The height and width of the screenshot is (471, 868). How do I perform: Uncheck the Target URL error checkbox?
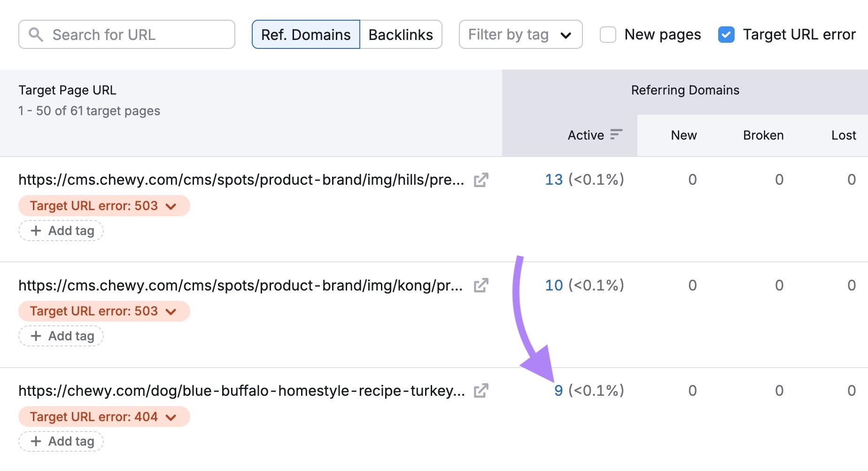pyautogui.click(x=726, y=34)
